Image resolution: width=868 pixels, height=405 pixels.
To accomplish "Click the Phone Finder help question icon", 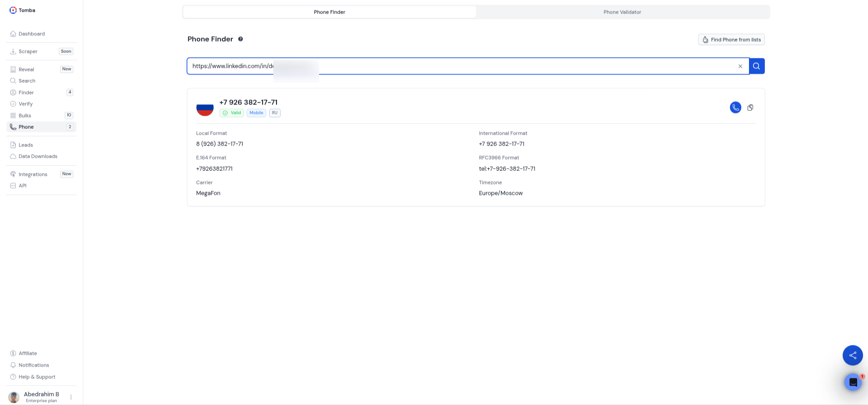I will [x=240, y=39].
